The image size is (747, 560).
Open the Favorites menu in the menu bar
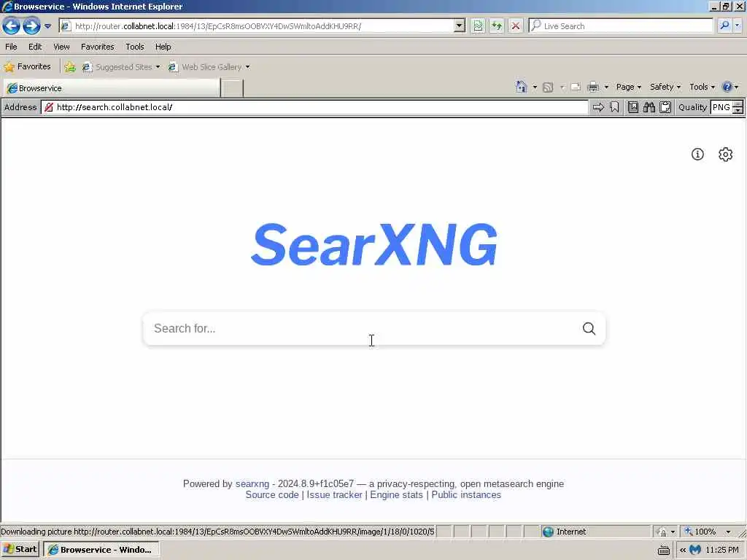(x=97, y=47)
